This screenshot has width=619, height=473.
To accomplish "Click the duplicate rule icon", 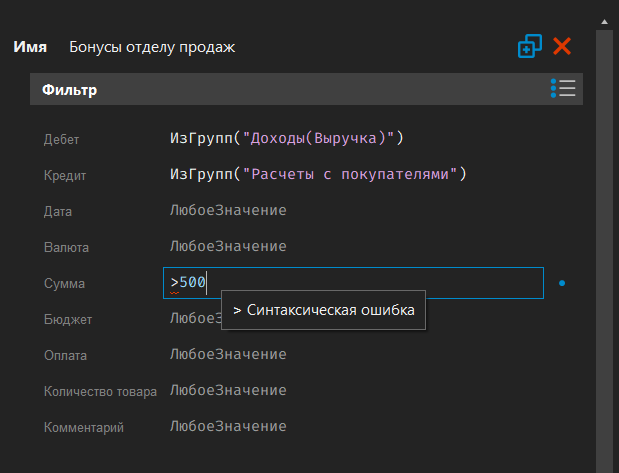I will coord(529,46).
